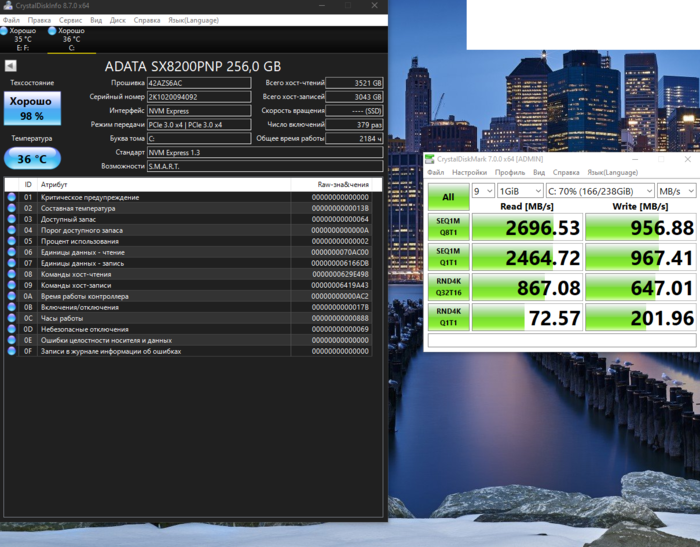
Task: Click the ID column header
Action: 28,184
